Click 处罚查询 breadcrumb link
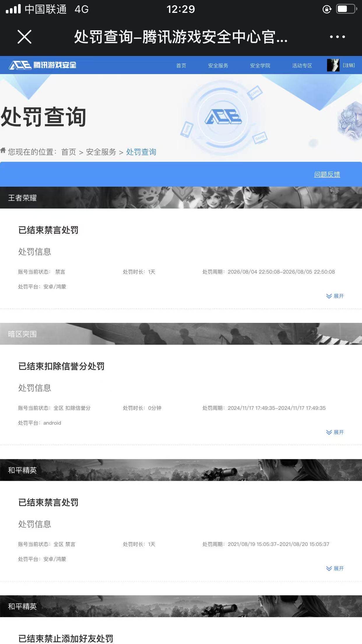The width and height of the screenshot is (362, 644). tap(141, 152)
